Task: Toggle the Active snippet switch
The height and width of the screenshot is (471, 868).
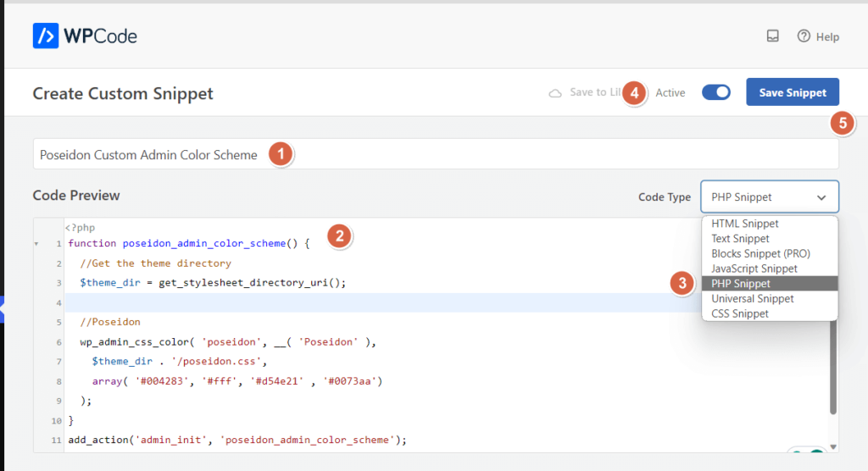Action: point(716,91)
